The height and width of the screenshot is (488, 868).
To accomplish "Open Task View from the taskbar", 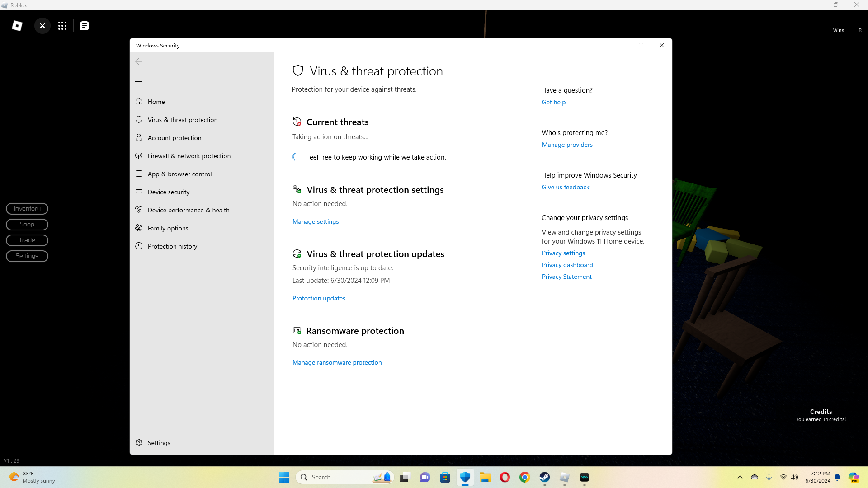I will [x=405, y=477].
